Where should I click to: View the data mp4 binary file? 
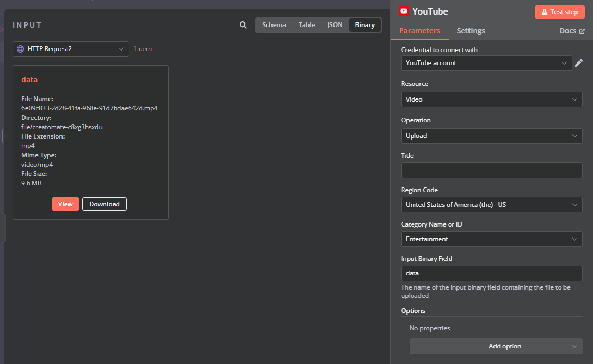(65, 204)
